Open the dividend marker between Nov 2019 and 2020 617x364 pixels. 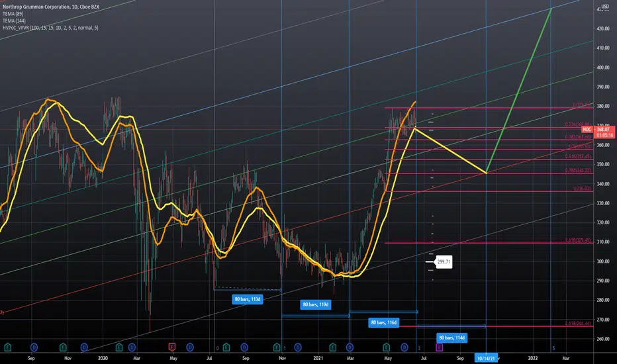84,347
